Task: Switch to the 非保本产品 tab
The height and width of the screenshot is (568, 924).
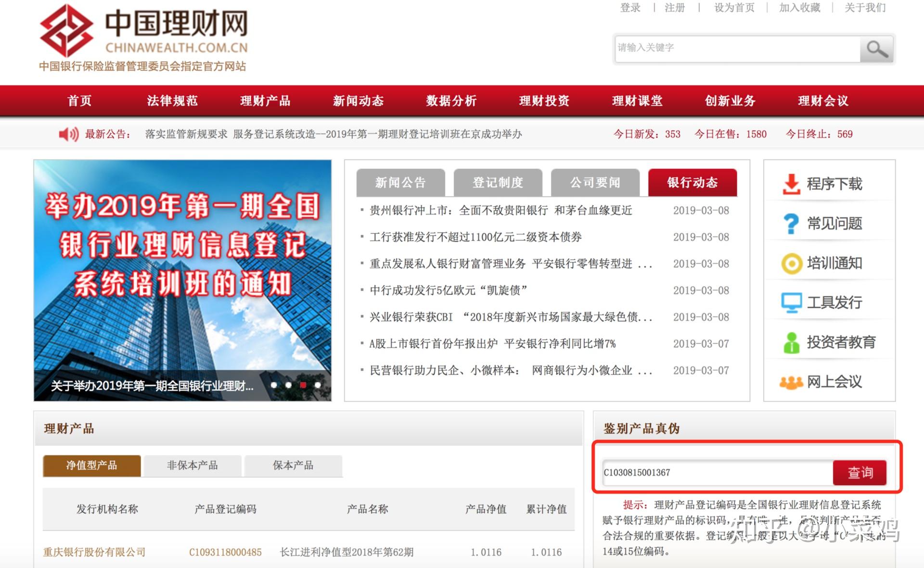Action: 192,466
